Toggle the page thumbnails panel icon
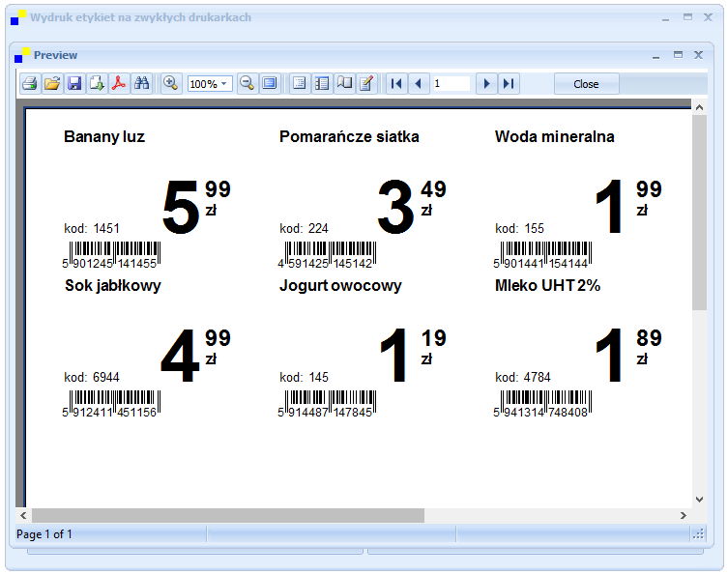Image resolution: width=728 pixels, height=574 pixels. [322, 84]
